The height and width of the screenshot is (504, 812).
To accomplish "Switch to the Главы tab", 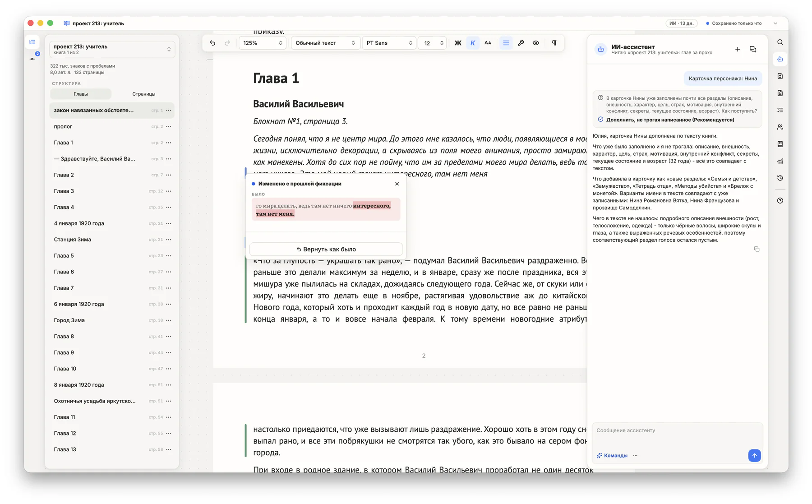I will coord(81,94).
